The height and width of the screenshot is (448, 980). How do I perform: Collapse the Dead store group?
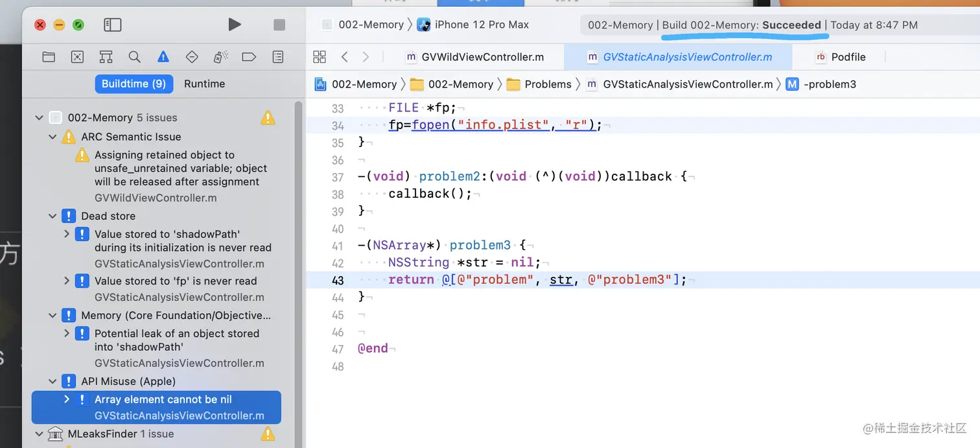tap(52, 216)
